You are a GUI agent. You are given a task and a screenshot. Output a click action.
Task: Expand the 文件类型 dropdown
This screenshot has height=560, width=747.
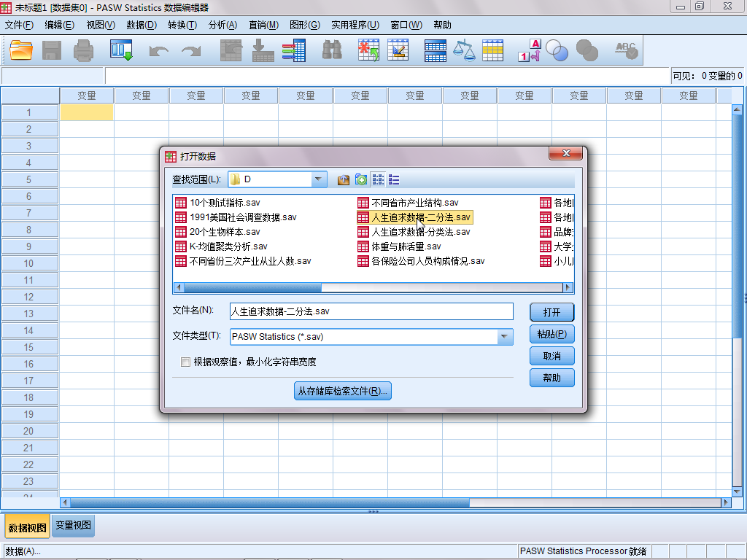pyautogui.click(x=505, y=337)
